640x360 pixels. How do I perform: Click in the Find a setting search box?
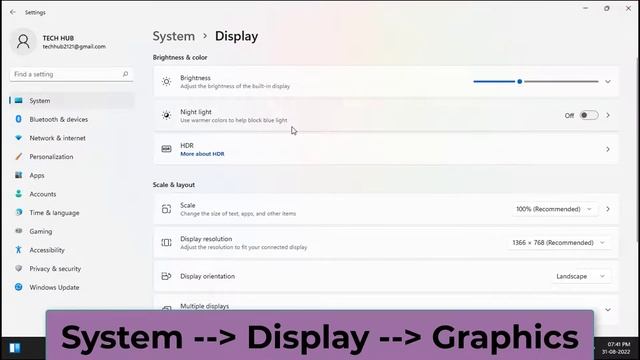[x=71, y=74]
